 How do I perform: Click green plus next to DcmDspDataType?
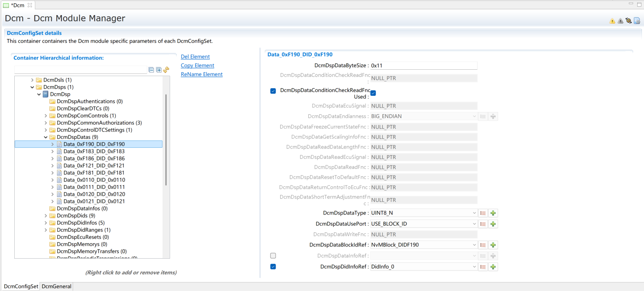click(493, 213)
